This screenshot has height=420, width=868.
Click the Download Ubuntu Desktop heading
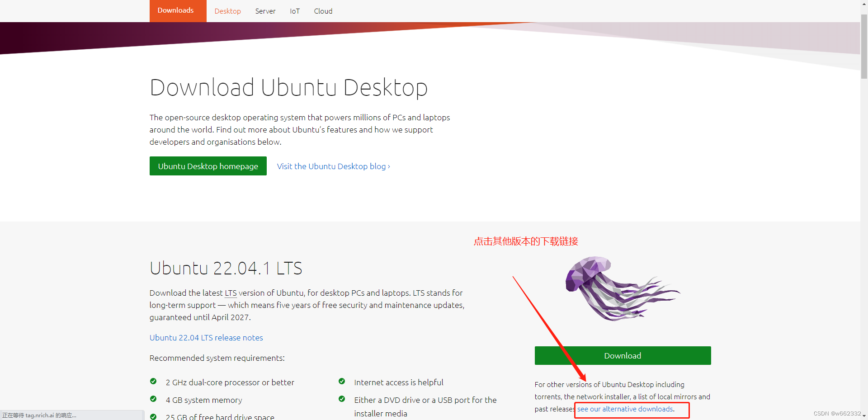pyautogui.click(x=288, y=87)
